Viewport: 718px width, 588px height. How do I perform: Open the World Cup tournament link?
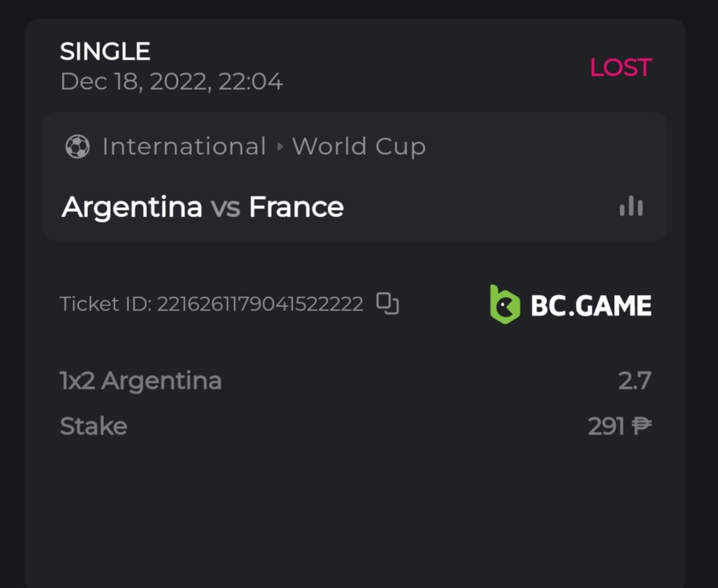pyautogui.click(x=359, y=147)
